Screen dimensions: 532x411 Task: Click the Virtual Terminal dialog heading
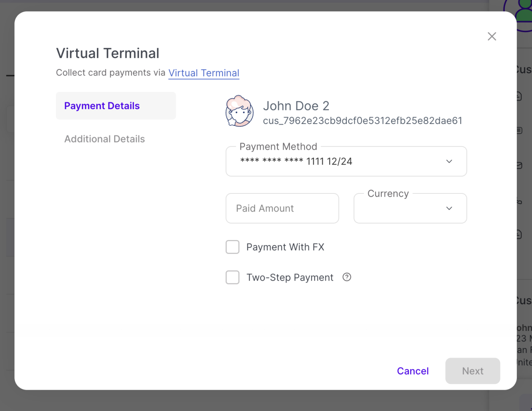107,53
